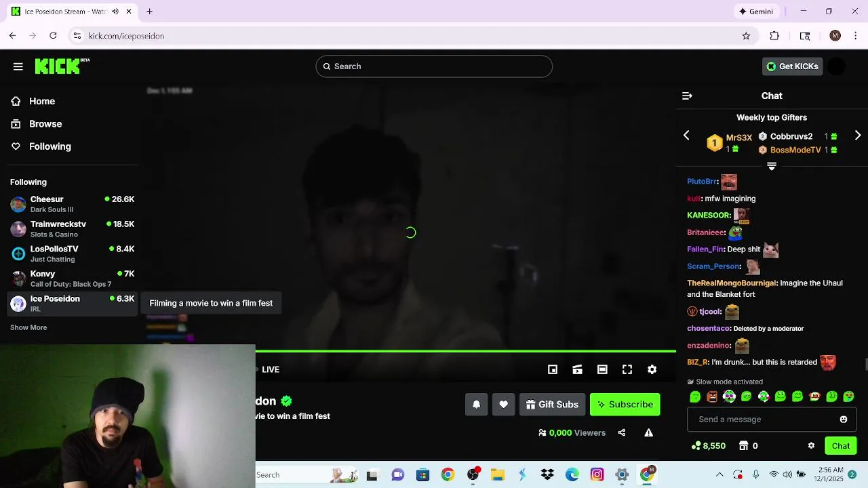Image resolution: width=868 pixels, height=488 pixels.
Task: Select the Ice Poseidon channel
Action: click(71, 304)
